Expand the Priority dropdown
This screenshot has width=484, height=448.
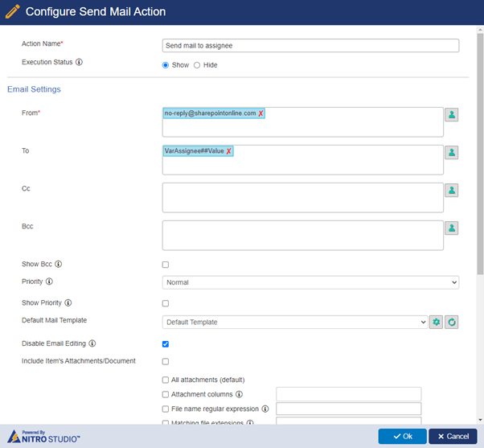tap(310, 282)
